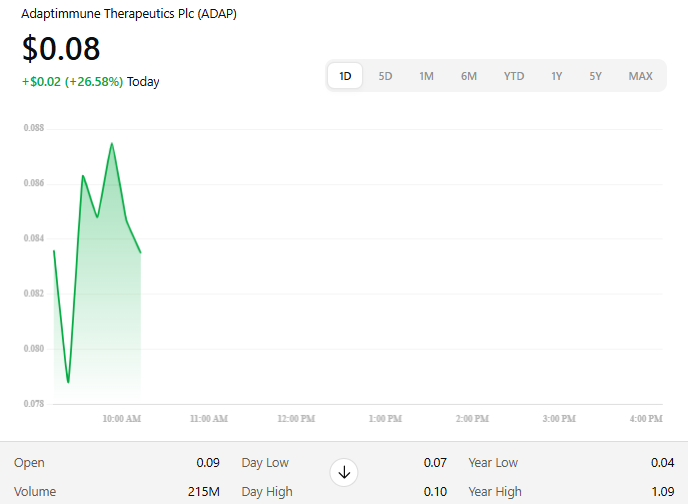Click the 10:00 AM axis label
688x504 pixels.
click(122, 418)
